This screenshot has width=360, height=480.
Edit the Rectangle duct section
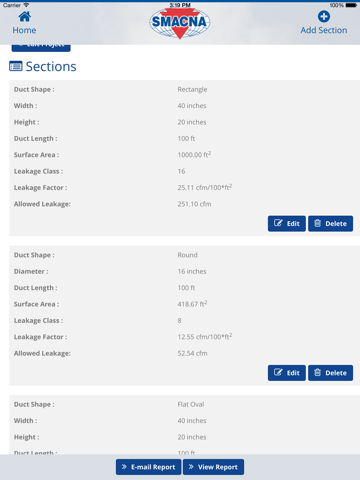[x=287, y=223]
